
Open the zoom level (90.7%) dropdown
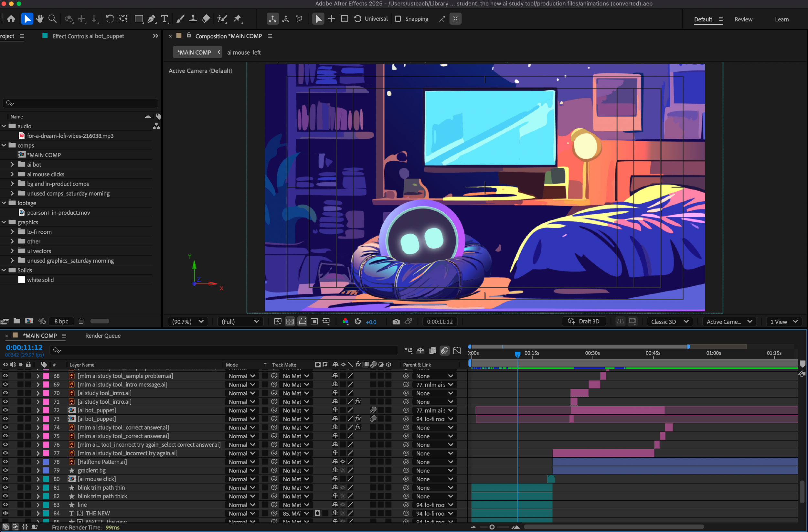pos(188,322)
